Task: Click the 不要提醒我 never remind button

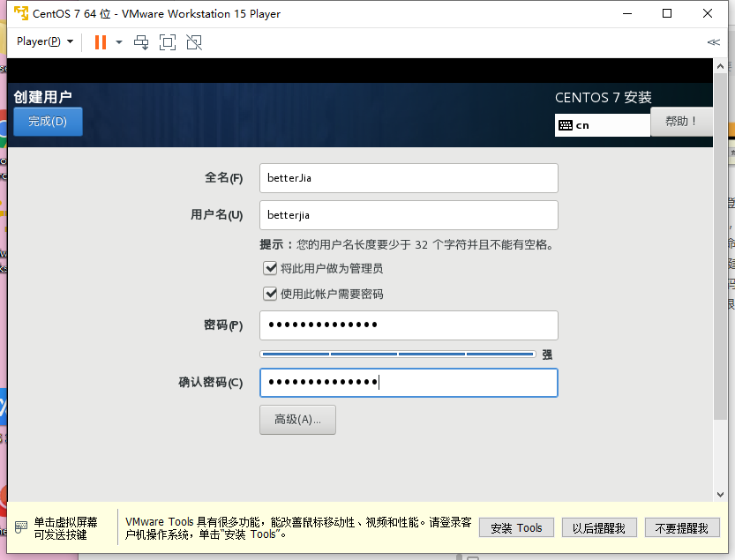Action: pyautogui.click(x=682, y=528)
